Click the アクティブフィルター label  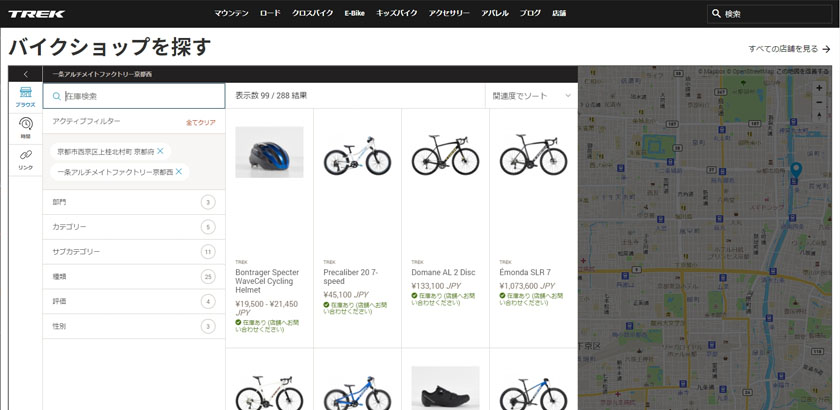click(86, 122)
